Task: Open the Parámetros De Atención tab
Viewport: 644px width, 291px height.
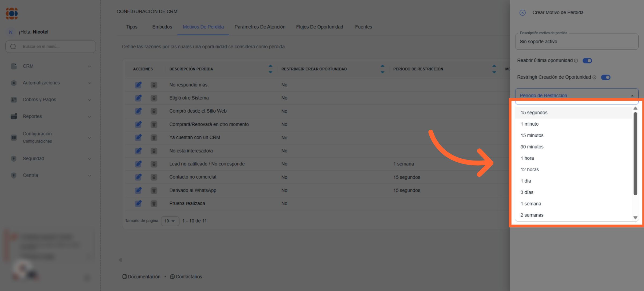Action: (260, 27)
